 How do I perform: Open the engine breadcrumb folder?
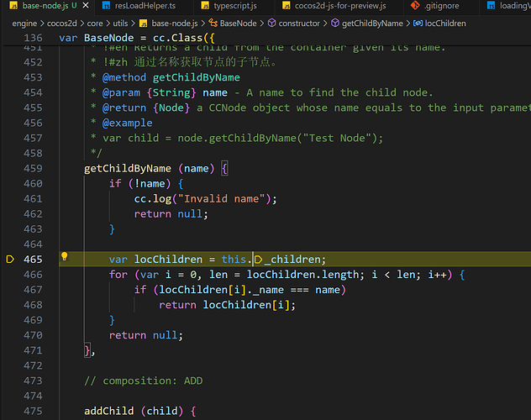(x=24, y=24)
